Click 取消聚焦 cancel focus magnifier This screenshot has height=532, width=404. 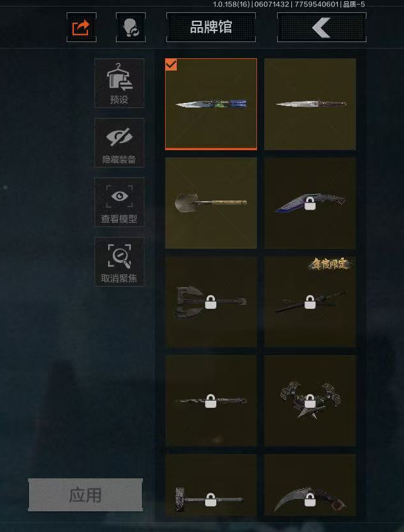pos(119,262)
